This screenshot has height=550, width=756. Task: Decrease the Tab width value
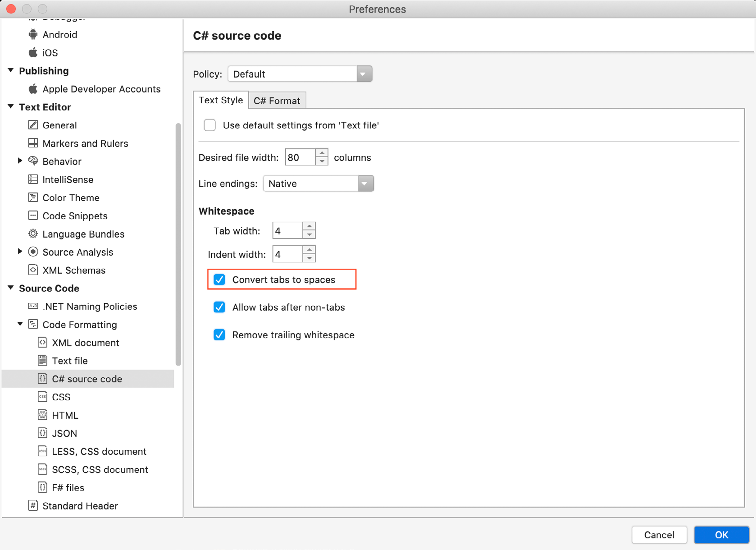tap(309, 234)
